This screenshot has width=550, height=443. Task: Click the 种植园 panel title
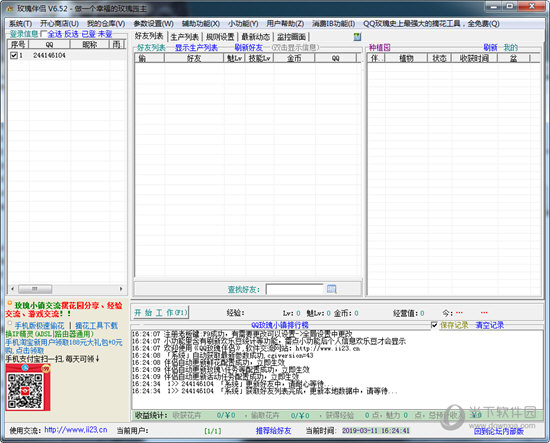click(x=380, y=48)
